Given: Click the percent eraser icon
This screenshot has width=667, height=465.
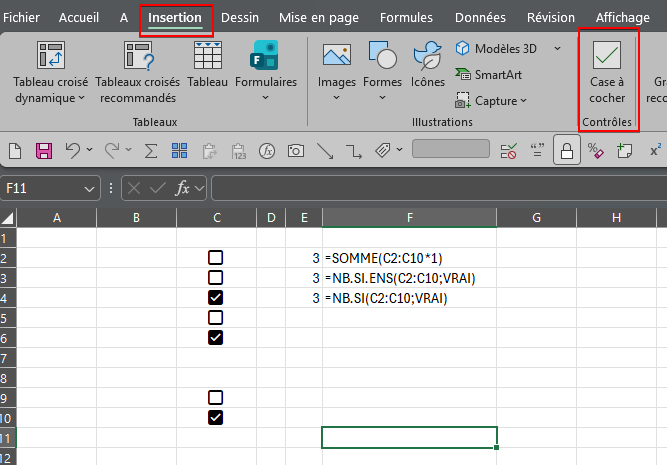Looking at the screenshot, I should (x=595, y=151).
